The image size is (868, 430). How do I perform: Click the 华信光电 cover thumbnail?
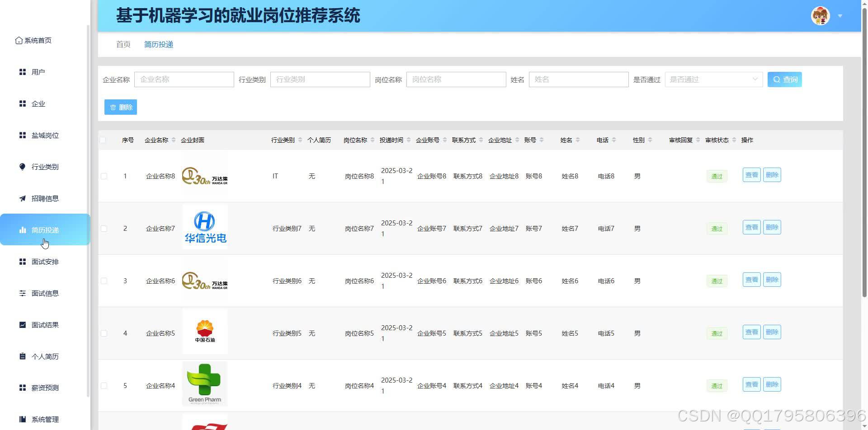pyautogui.click(x=205, y=227)
